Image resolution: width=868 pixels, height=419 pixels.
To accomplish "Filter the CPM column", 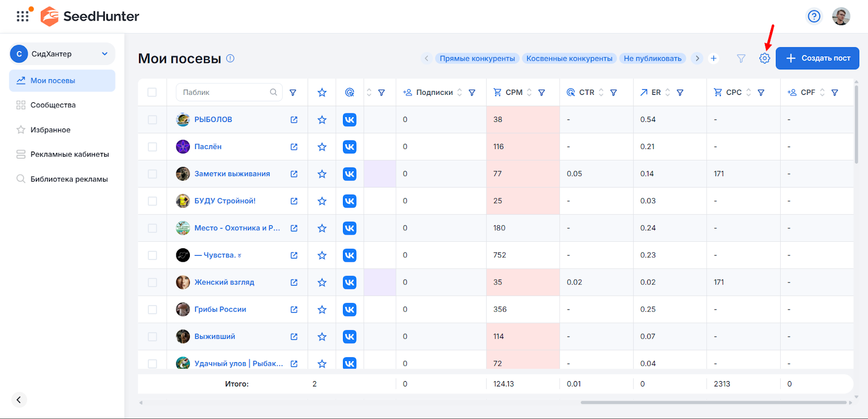I will pyautogui.click(x=541, y=93).
